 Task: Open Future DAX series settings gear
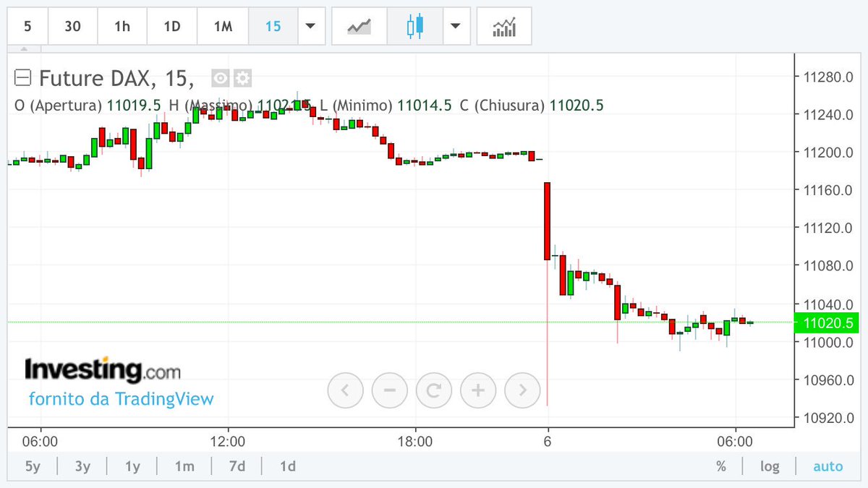pos(242,78)
